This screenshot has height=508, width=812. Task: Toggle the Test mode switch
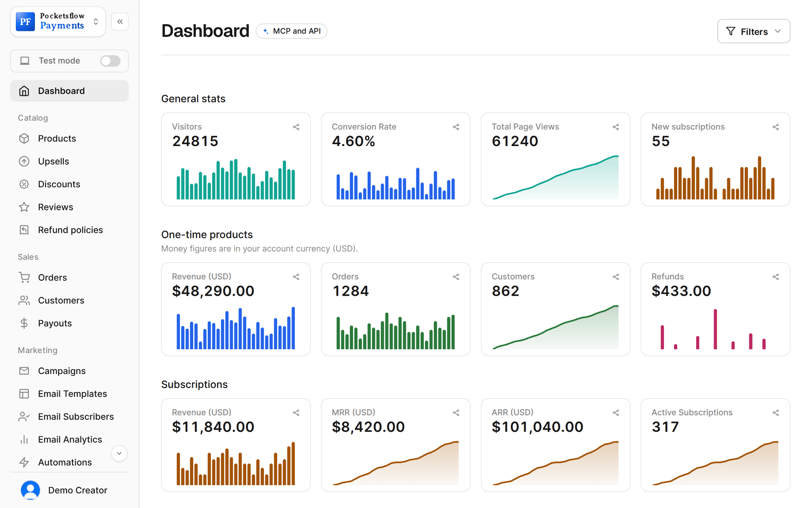pyautogui.click(x=110, y=61)
